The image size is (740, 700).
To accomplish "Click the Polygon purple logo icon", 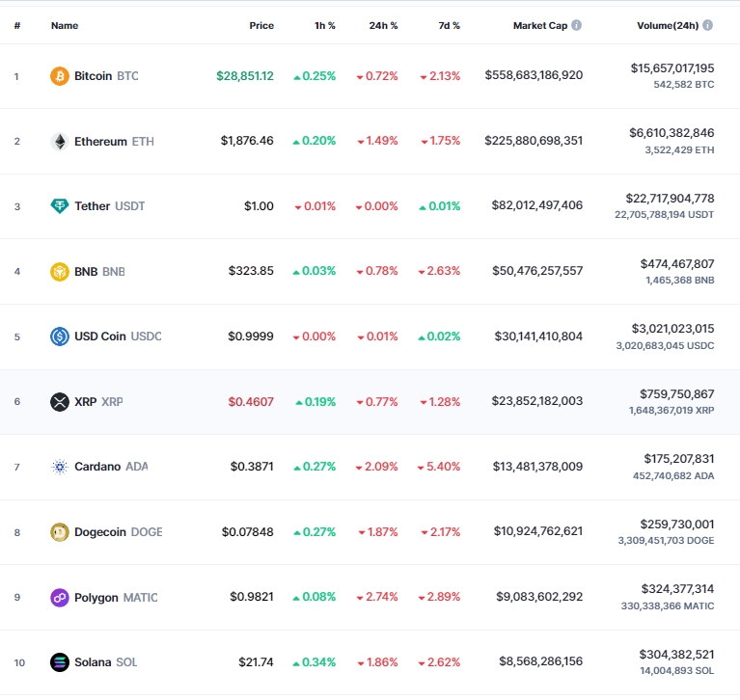I will [60, 598].
